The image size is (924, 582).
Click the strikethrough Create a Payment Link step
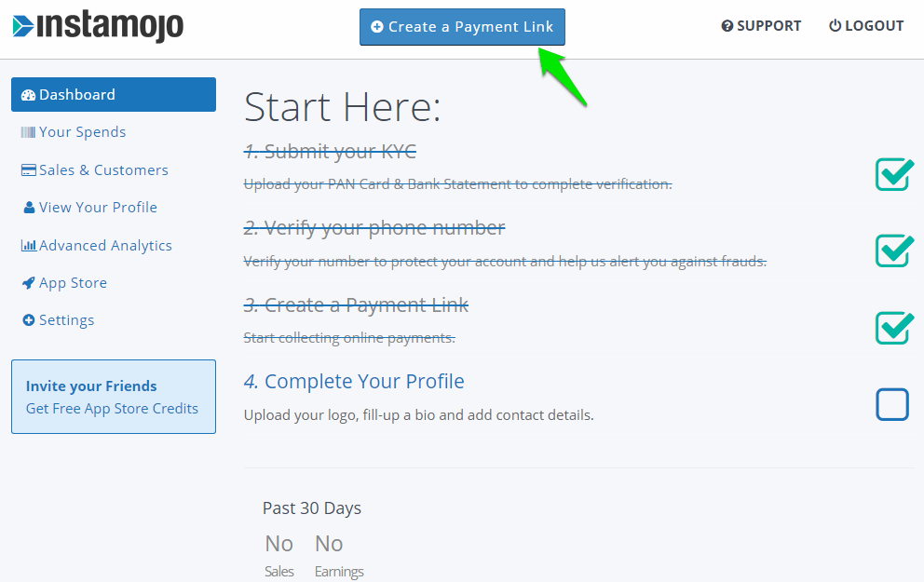click(356, 305)
